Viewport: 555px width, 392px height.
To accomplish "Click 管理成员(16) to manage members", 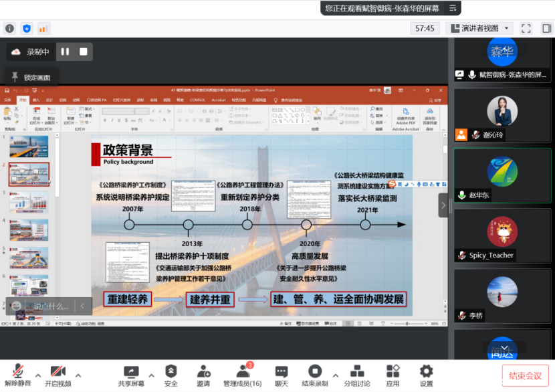I will 242,375.
